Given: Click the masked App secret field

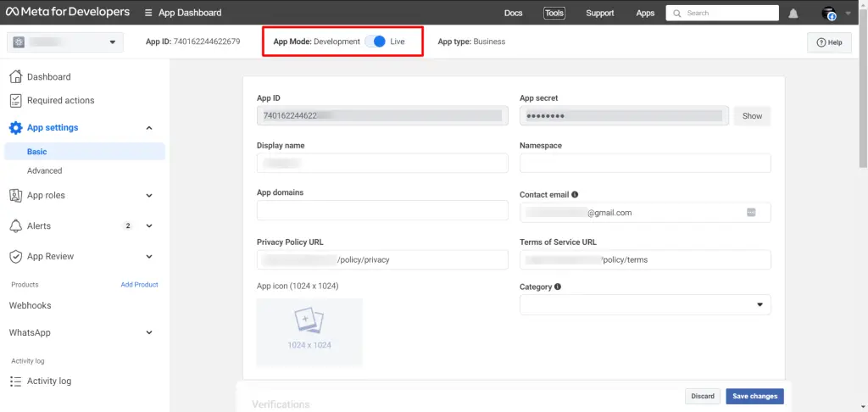Looking at the screenshot, I should coord(624,115).
